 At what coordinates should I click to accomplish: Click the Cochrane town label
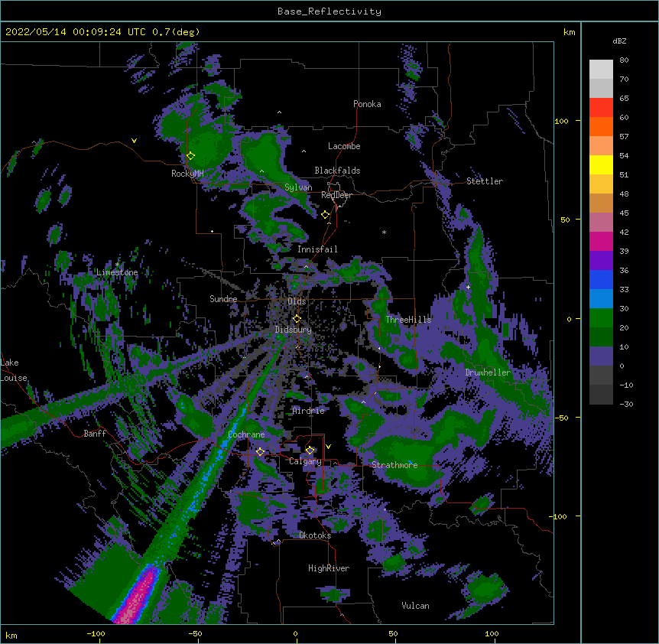(x=246, y=434)
